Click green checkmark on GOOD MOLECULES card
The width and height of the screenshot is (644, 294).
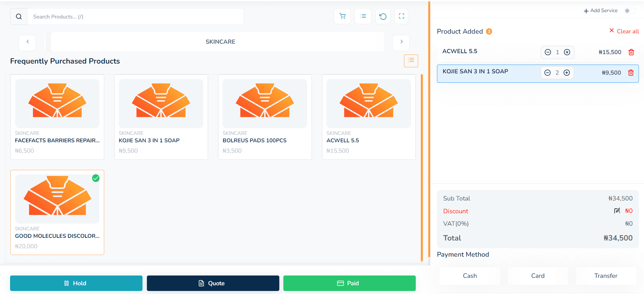tap(96, 178)
